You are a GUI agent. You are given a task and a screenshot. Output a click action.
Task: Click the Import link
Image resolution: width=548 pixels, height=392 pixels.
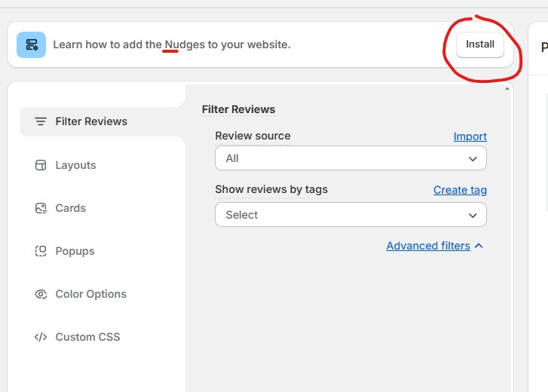(x=470, y=136)
